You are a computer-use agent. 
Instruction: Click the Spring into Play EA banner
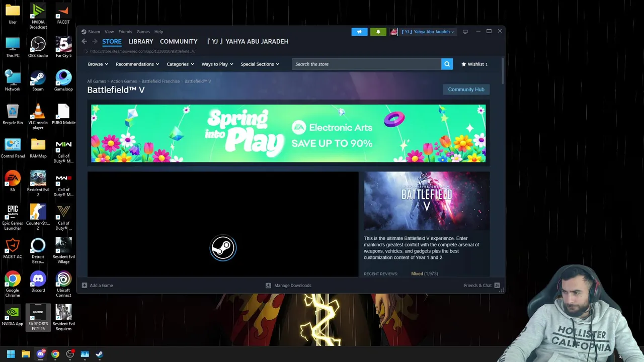coord(288,133)
